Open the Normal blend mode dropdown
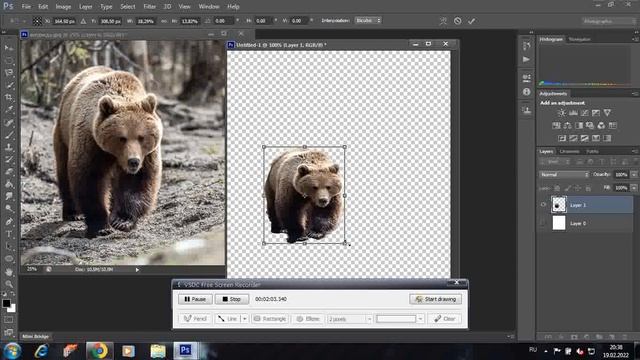Screen dimensions: 640x360 point(564,175)
